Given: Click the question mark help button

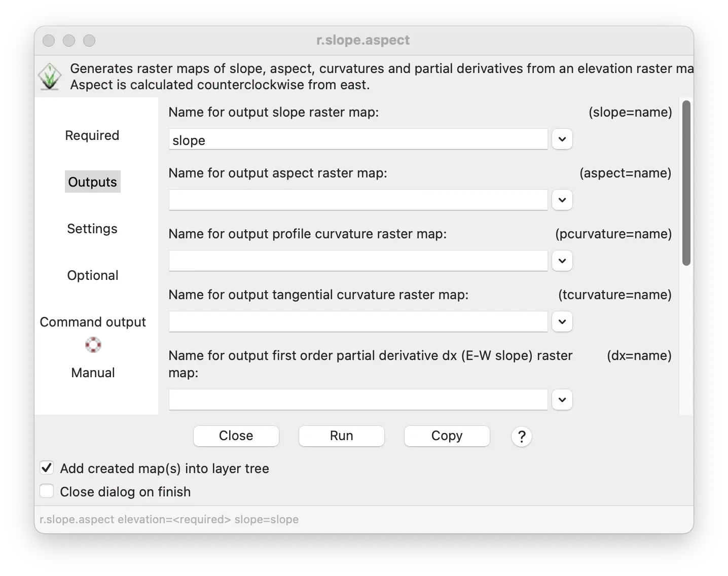Looking at the screenshot, I should coord(521,436).
